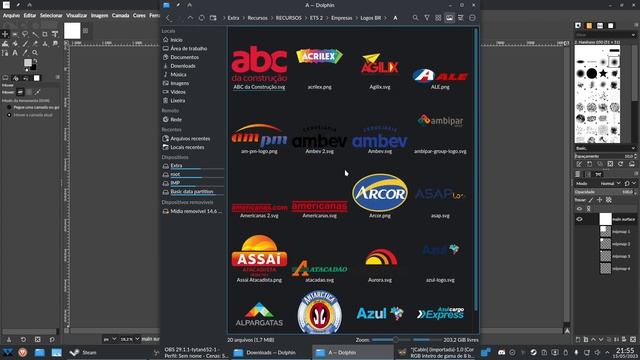Open GIMP Visualizar menu
The width and height of the screenshot is (640, 360).
pyautogui.click(x=77, y=16)
